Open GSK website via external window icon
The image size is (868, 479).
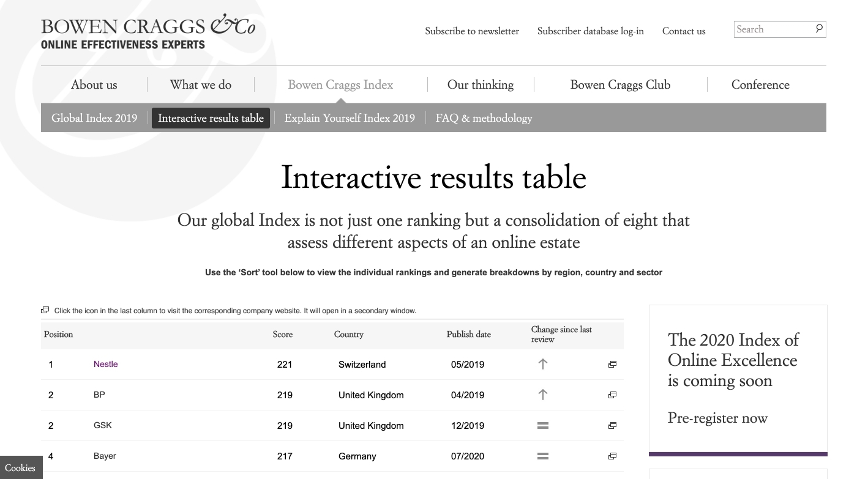coord(612,426)
